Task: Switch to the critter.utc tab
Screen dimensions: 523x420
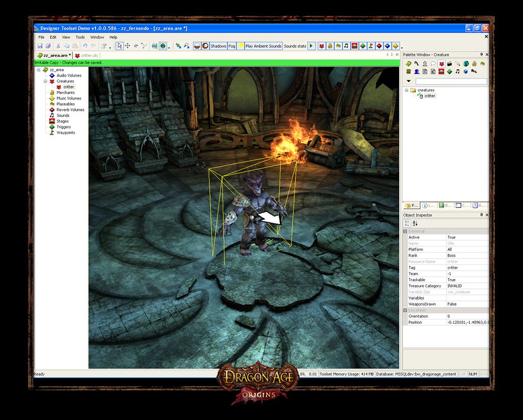Action: pyautogui.click(x=86, y=55)
